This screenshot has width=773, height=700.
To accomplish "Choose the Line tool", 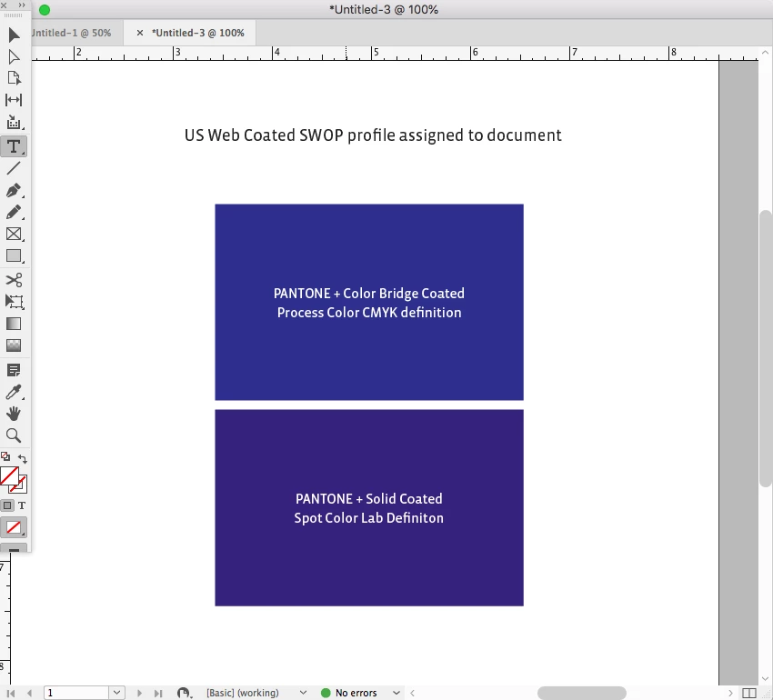I will click(14, 168).
